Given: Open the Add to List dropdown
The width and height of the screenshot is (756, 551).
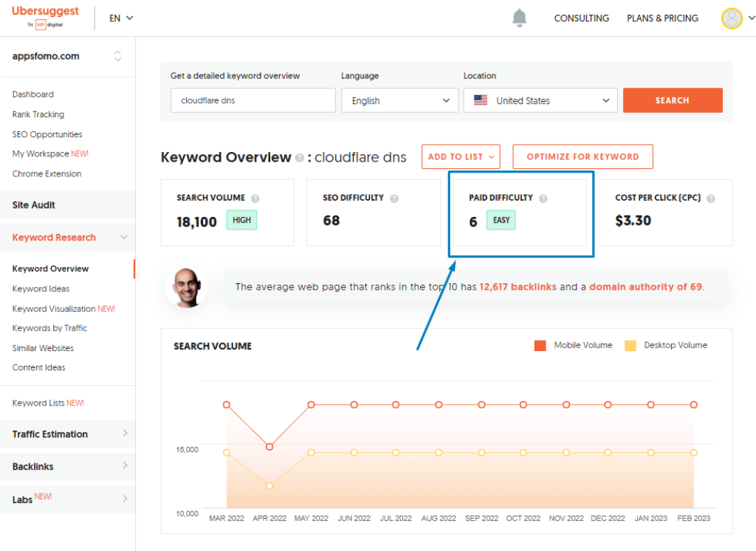Looking at the screenshot, I should pos(461,156).
